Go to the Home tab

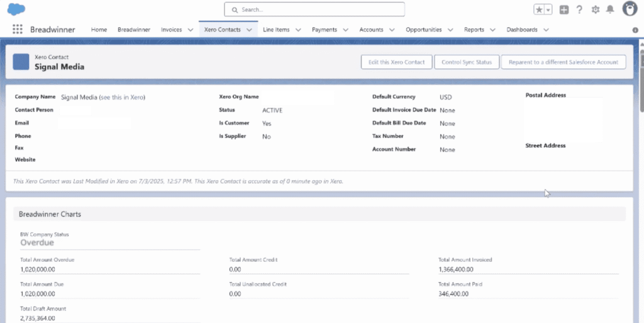(x=99, y=30)
